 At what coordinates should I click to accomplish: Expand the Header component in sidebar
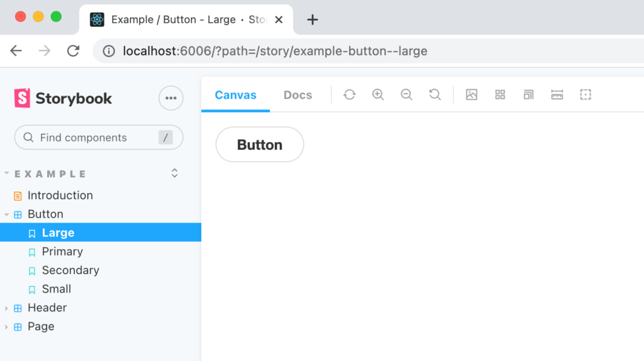tap(7, 308)
